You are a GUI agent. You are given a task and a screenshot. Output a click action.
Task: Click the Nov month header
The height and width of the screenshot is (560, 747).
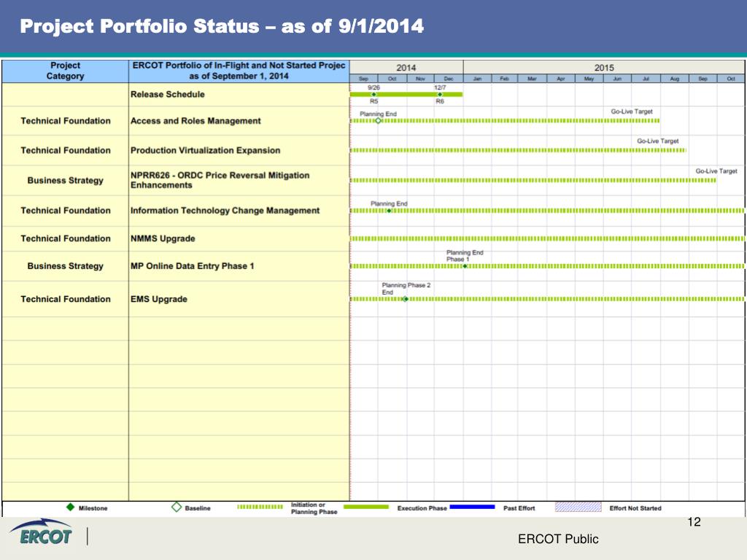tap(420, 79)
